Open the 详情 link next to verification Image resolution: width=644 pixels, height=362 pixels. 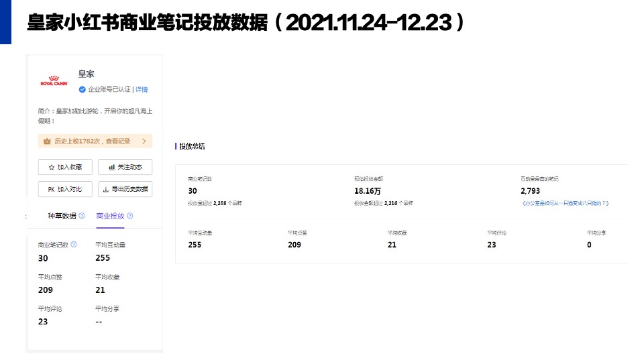point(142,89)
